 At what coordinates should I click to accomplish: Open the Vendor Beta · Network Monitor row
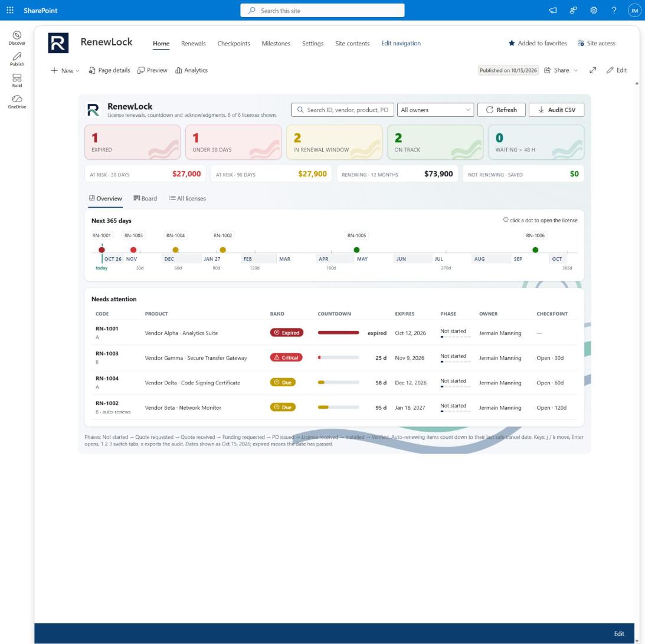[x=334, y=408]
